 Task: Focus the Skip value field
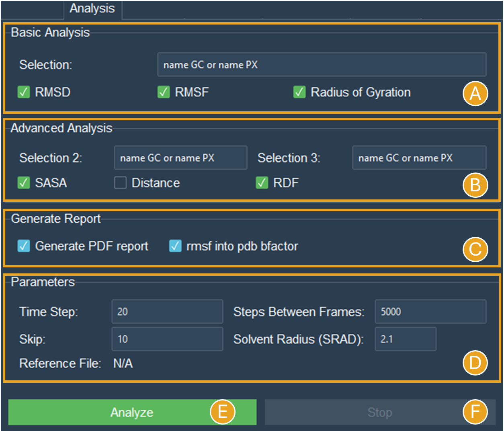[x=167, y=339]
